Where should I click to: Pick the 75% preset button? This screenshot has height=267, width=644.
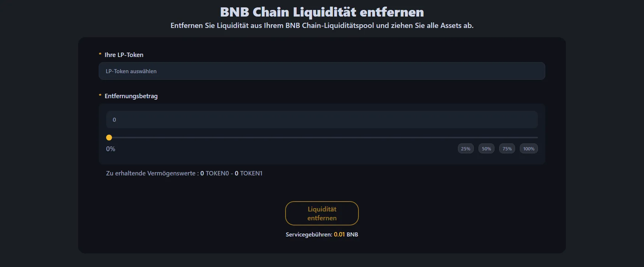click(x=507, y=149)
